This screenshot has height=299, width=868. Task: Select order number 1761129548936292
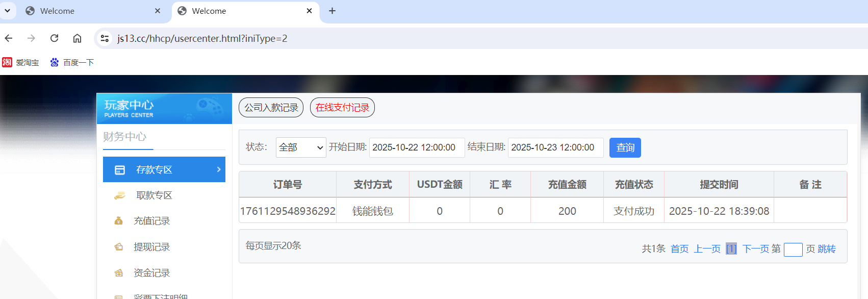[x=288, y=211]
